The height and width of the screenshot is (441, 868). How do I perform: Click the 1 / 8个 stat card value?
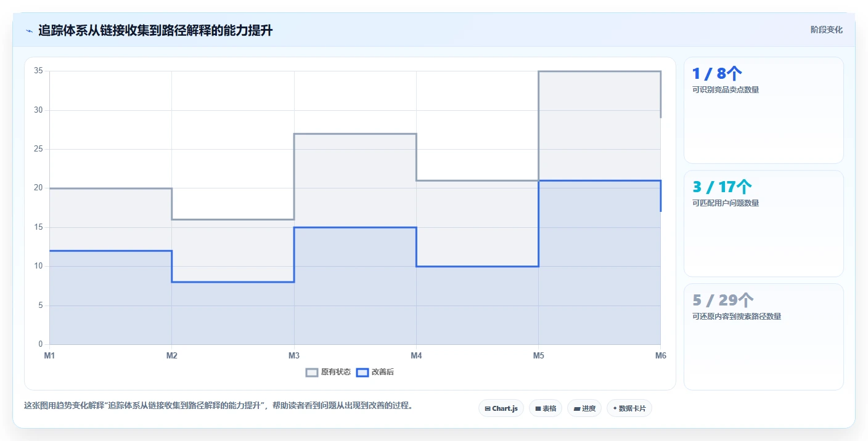718,74
